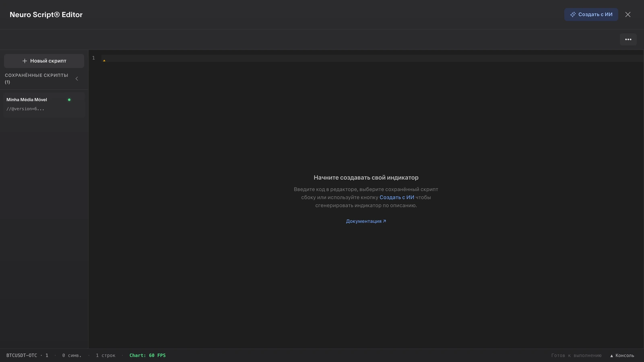Screen dimensions: 644x362
Task: Open the 'Документация' link
Action: [366, 221]
